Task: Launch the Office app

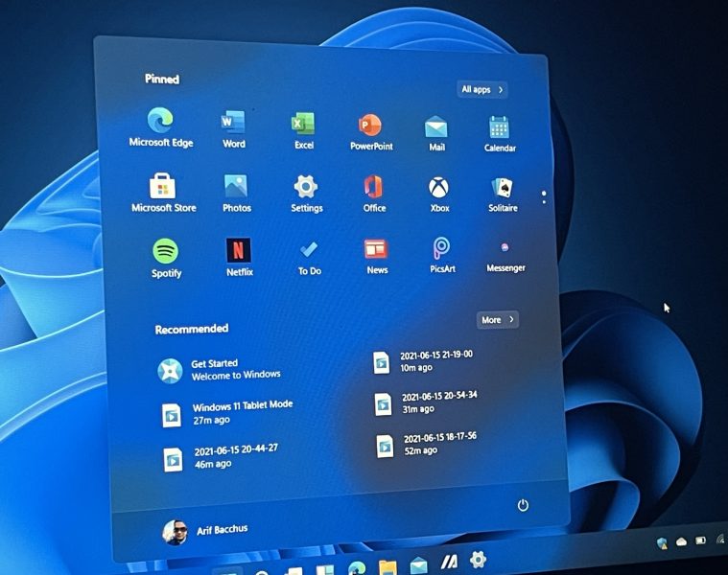Action: pos(374,194)
